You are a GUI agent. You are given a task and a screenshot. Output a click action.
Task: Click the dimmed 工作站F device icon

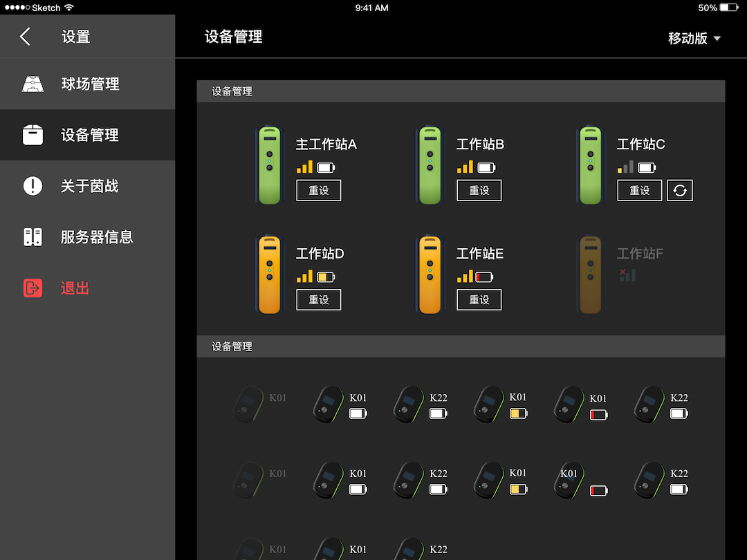coord(590,274)
